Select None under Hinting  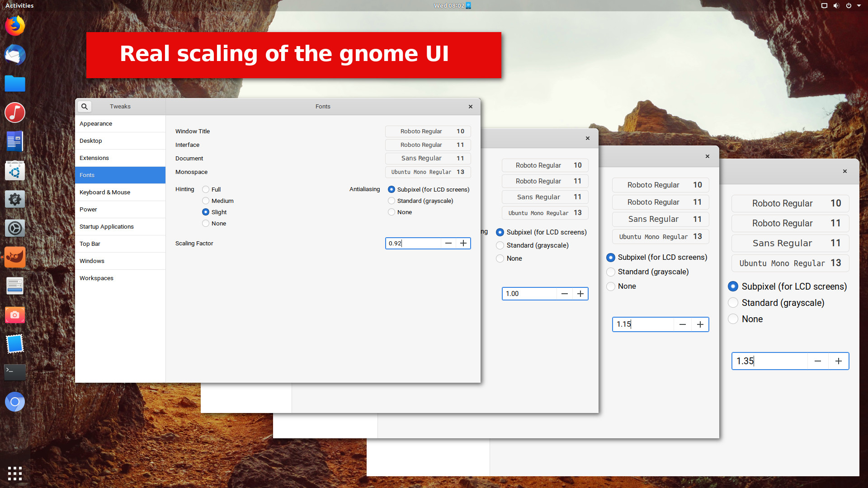214,223
